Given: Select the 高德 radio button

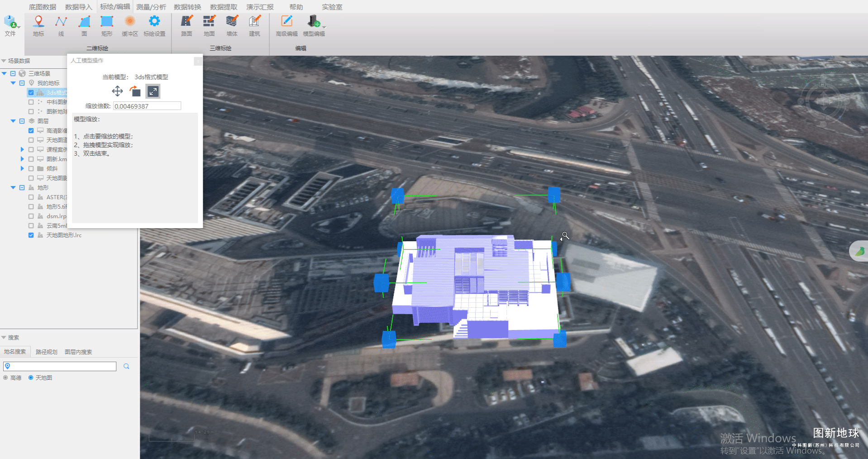Looking at the screenshot, I should point(6,378).
